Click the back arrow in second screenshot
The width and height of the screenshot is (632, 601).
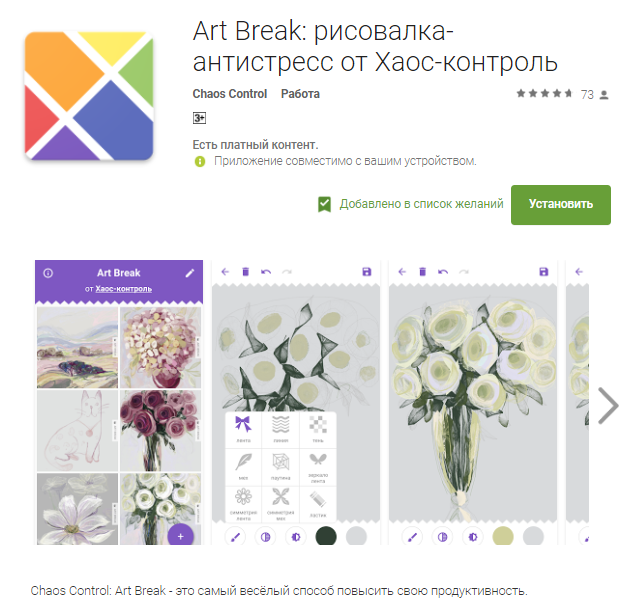click(x=225, y=272)
